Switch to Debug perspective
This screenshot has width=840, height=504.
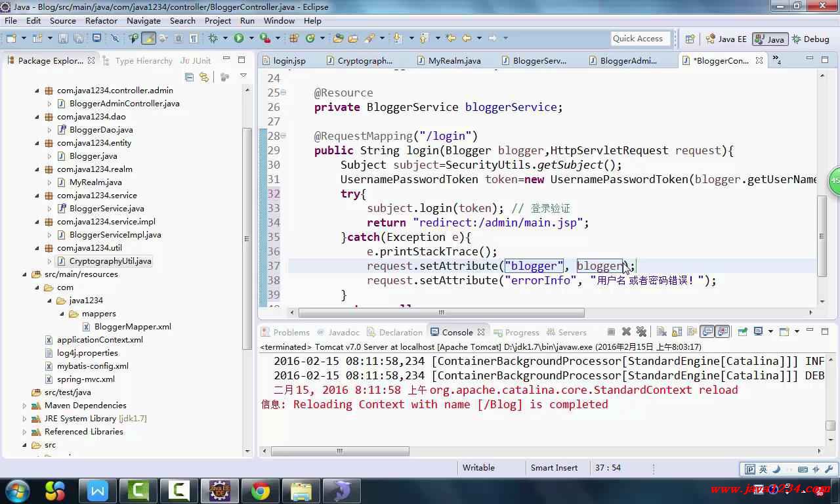tap(810, 39)
